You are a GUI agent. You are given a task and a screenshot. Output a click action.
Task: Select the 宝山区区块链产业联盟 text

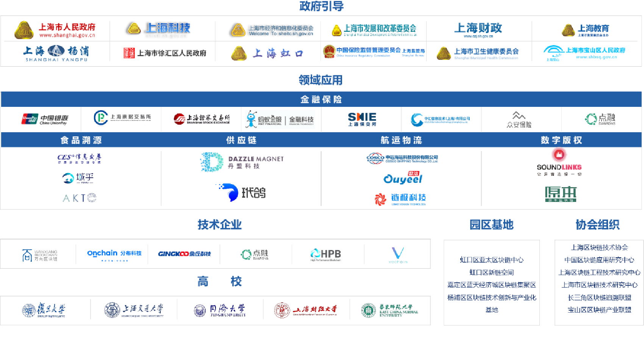[x=600, y=310]
